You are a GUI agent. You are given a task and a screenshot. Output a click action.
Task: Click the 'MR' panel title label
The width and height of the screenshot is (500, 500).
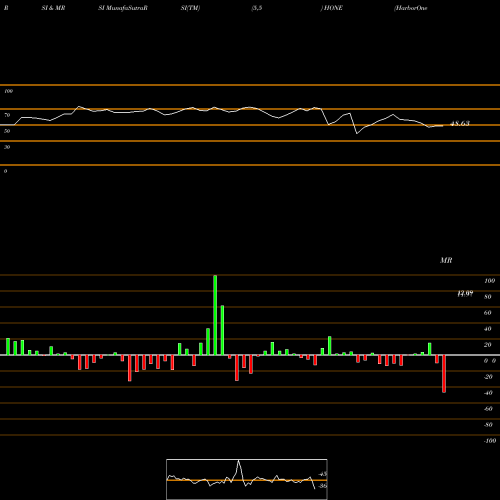(446, 260)
